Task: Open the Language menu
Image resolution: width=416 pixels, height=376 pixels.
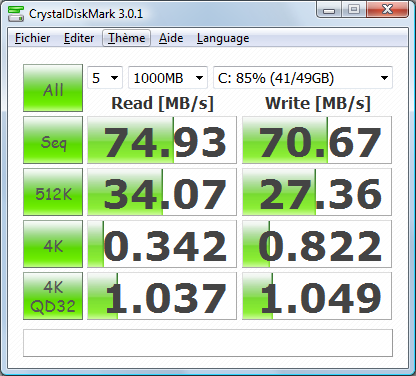Action: click(x=223, y=38)
